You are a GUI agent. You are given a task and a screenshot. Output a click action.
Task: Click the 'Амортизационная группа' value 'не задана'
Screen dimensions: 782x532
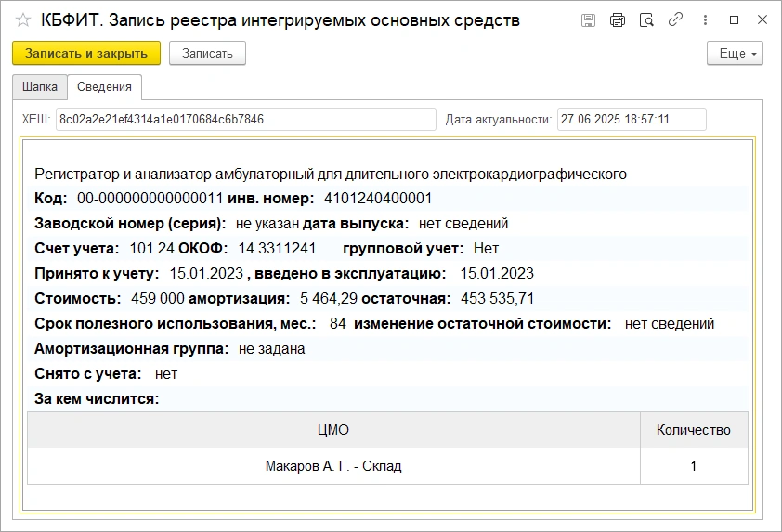click(x=272, y=348)
